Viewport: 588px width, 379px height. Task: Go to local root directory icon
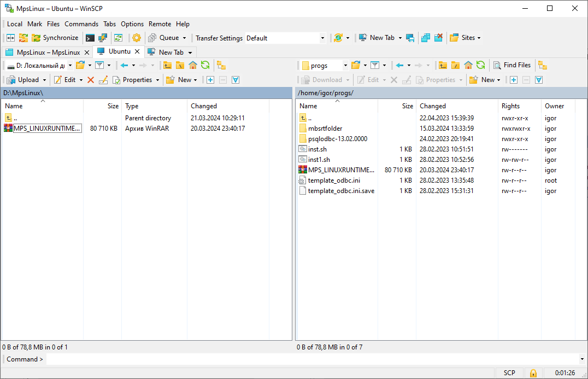[180, 65]
